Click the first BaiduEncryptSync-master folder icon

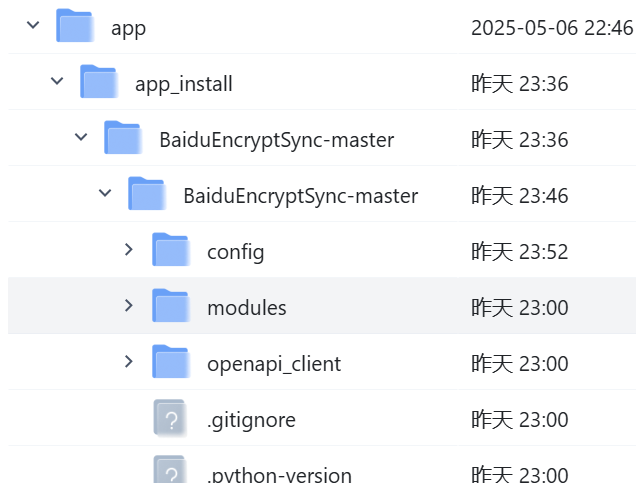coord(122,139)
